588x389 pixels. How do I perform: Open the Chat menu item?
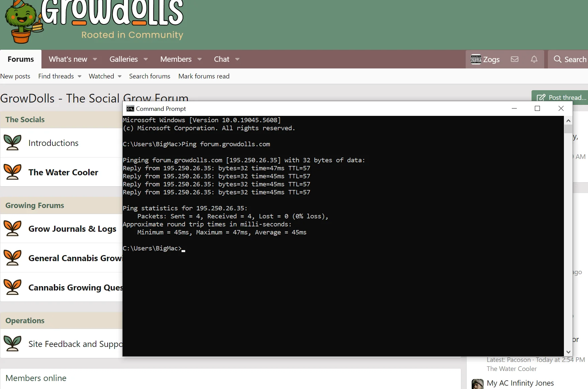(x=222, y=59)
